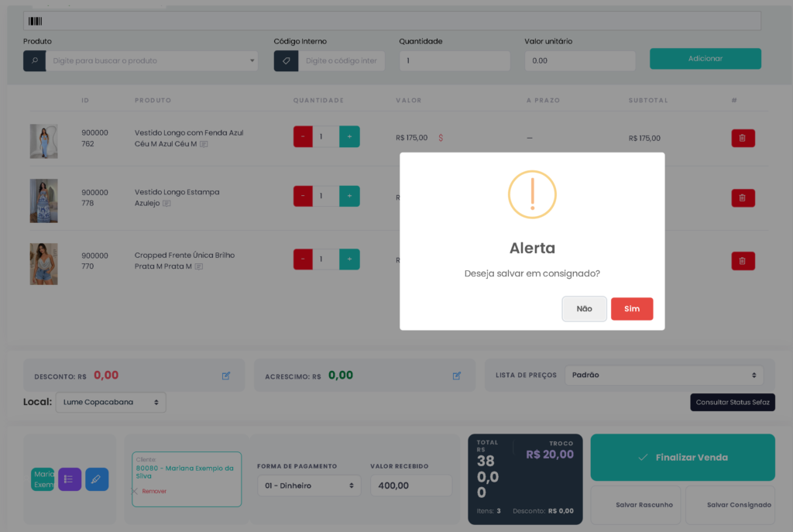Click the red dollar icon beside R$ 175,00
The height and width of the screenshot is (532, 793).
pos(441,138)
